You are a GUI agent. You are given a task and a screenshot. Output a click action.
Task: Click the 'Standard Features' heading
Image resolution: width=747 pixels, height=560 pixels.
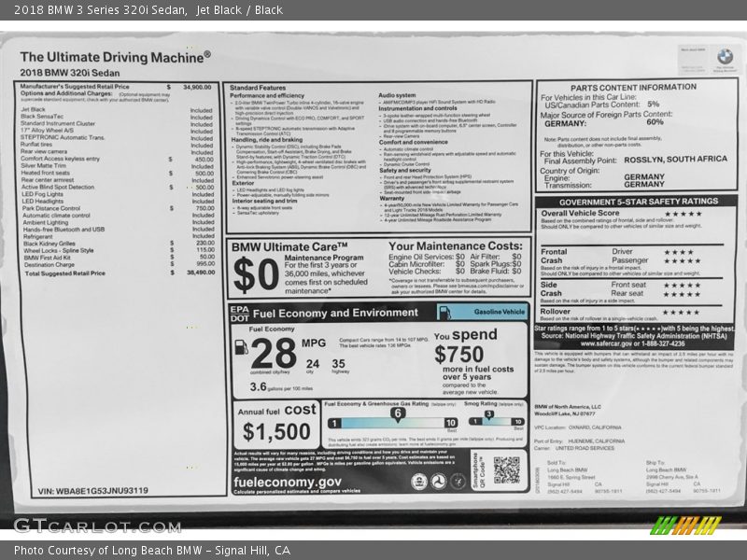[258, 88]
